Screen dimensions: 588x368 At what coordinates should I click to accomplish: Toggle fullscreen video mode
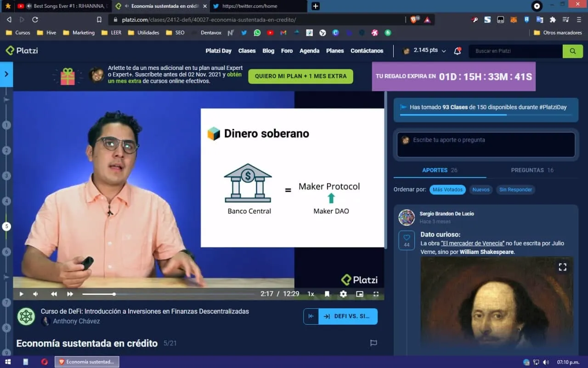click(x=376, y=294)
